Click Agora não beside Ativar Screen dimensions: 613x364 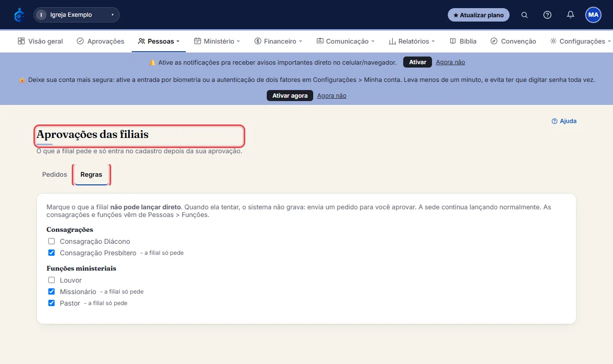click(x=450, y=62)
